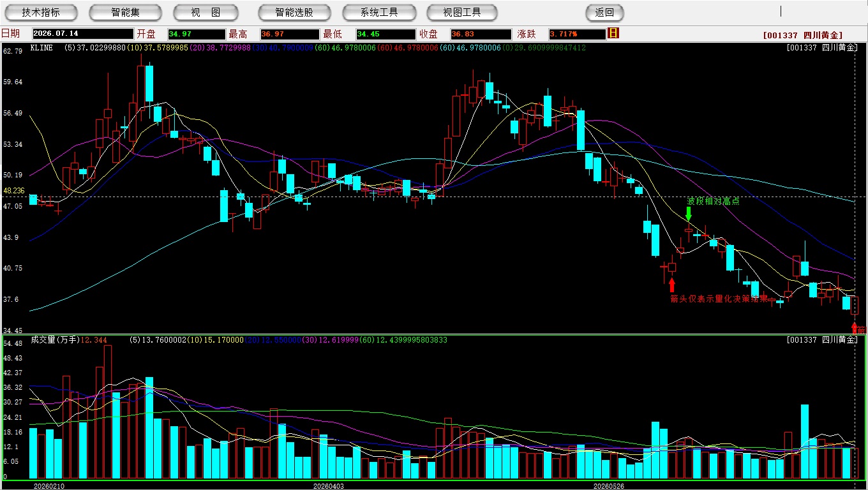This screenshot has height=490, width=868.
Task: Click the volume MA (60)12.4399995803833 value
Action: pos(403,340)
